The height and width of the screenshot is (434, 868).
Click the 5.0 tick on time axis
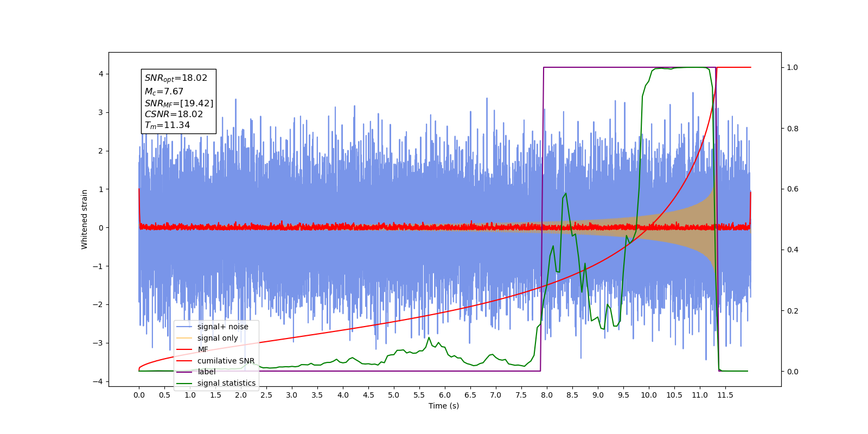[x=394, y=395]
